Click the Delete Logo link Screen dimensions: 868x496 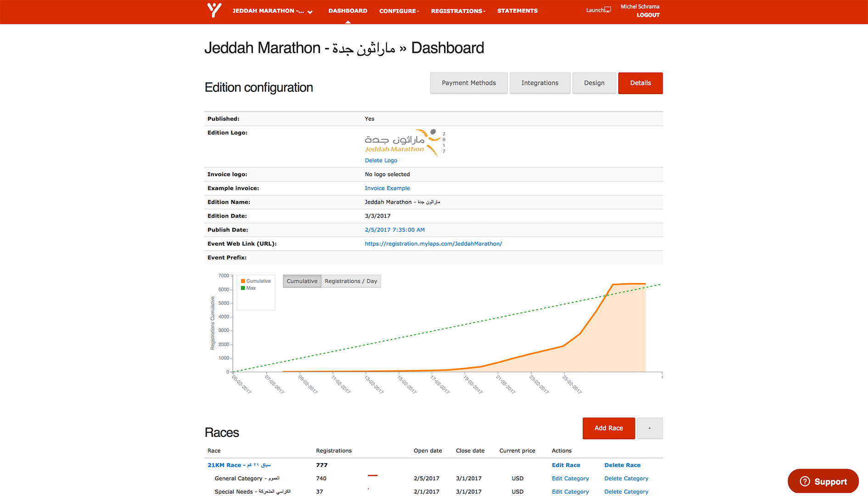tap(381, 160)
